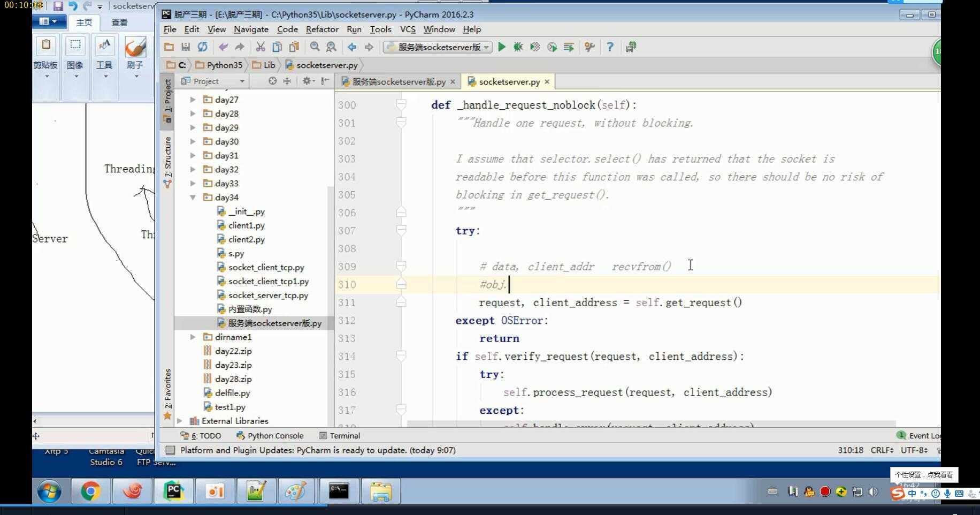Screen dimensions: 980x515
Task: Toggle the Favorites side panel
Action: [x=167, y=394]
